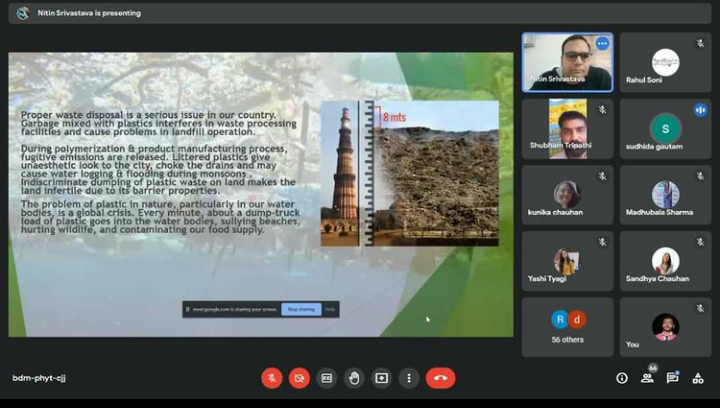
Task: Select Rahul Soni's participant tile
Action: coord(665,62)
